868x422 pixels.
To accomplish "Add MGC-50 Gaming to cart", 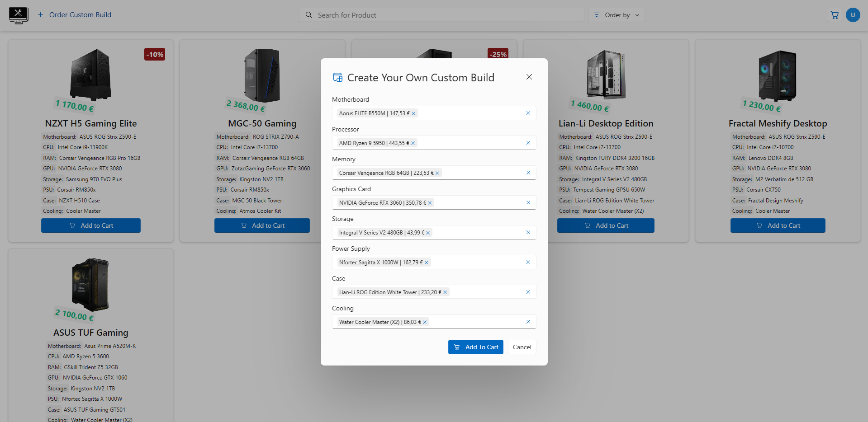I will 262,225.
